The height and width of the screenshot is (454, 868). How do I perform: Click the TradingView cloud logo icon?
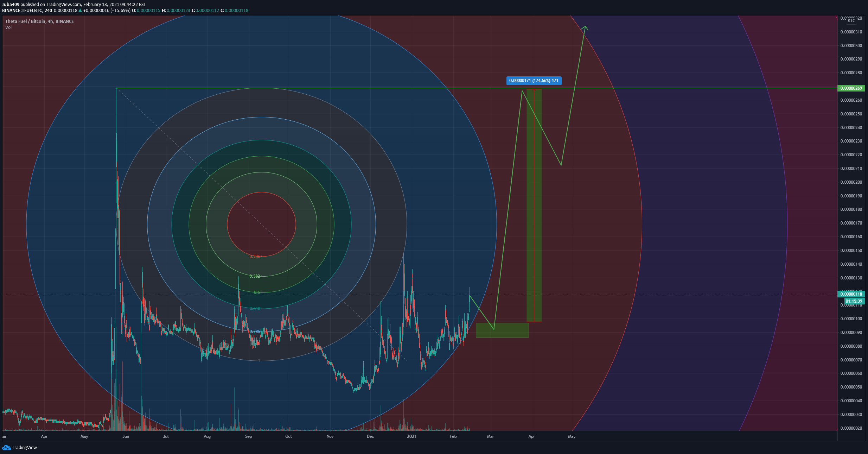click(x=6, y=447)
